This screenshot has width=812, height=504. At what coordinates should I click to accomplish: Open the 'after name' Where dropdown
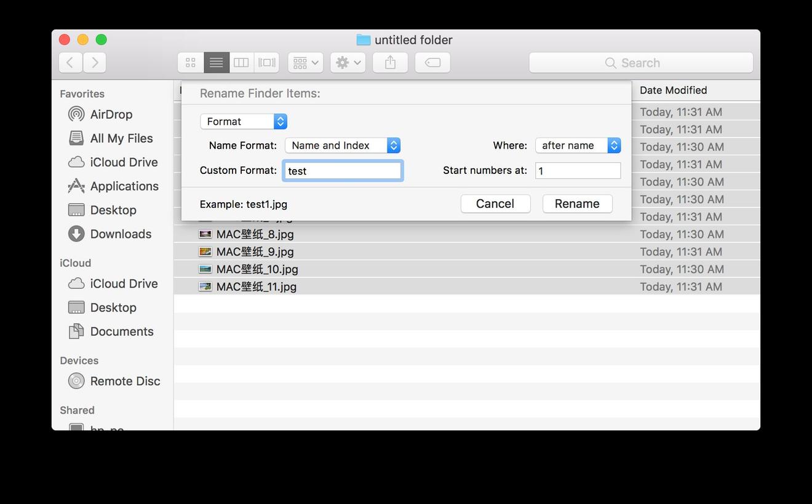[577, 145]
